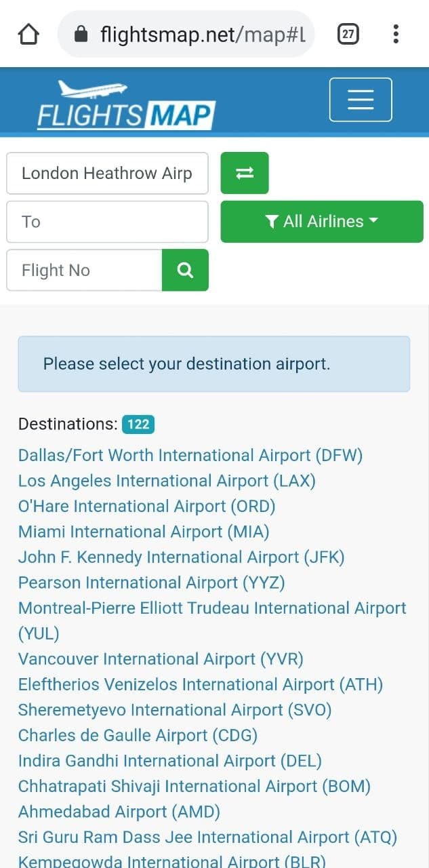Select Sheremetyevo International Airport destination
Image resolution: width=429 pixels, height=868 pixels.
[174, 709]
